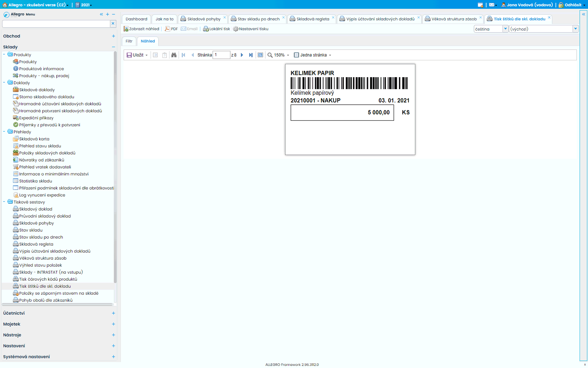
Task: Open the 150% zoom level dropdown
Action: coord(279,55)
